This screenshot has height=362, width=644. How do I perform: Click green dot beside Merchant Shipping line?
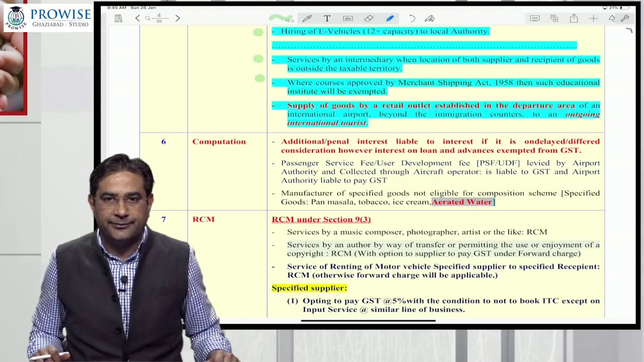[260, 78]
